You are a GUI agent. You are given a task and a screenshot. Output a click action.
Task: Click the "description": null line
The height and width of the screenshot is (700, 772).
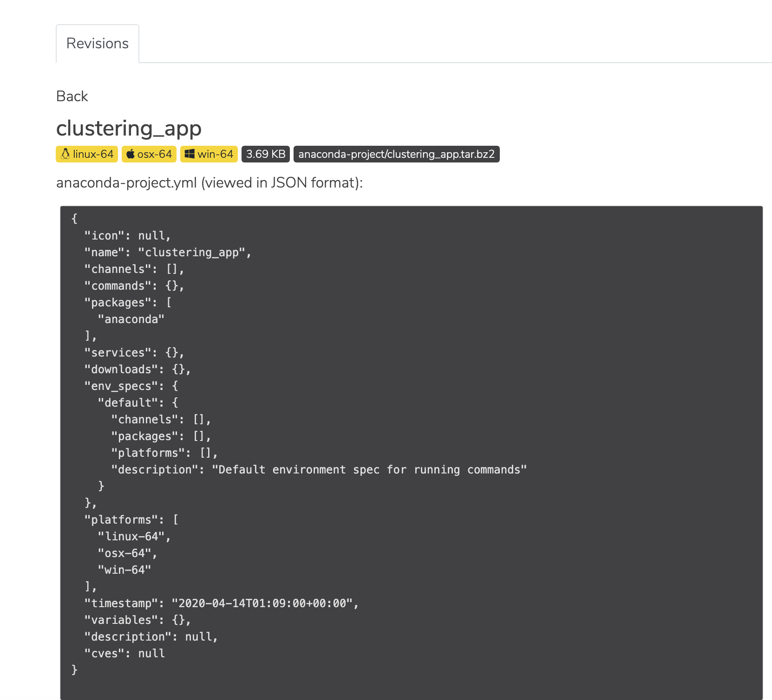pos(151,637)
